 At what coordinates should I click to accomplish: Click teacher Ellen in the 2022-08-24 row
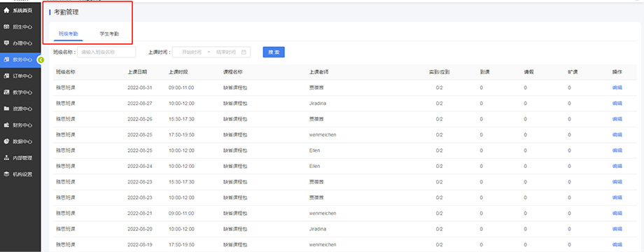(314, 166)
